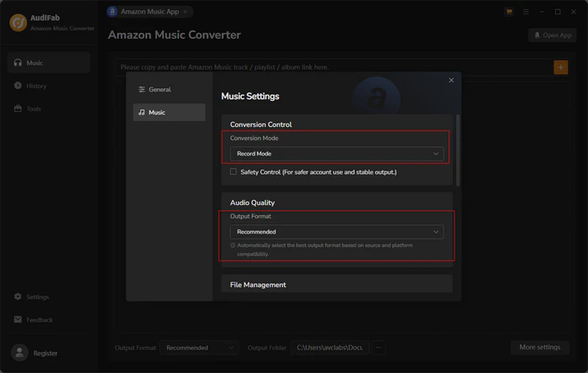Image resolution: width=588 pixels, height=373 pixels.
Task: Click the gear Settings icon
Action: point(18,297)
